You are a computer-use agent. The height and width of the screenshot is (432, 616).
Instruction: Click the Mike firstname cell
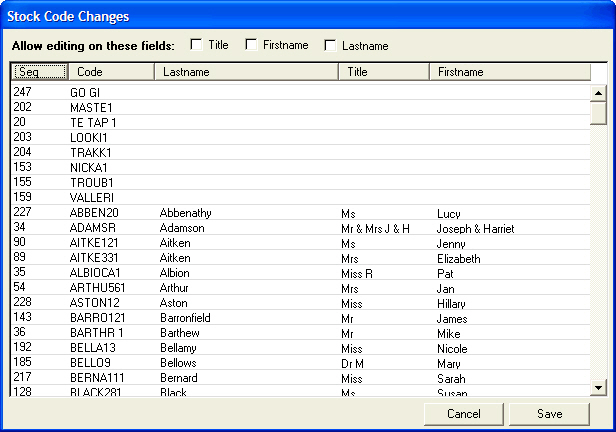pyautogui.click(x=449, y=334)
